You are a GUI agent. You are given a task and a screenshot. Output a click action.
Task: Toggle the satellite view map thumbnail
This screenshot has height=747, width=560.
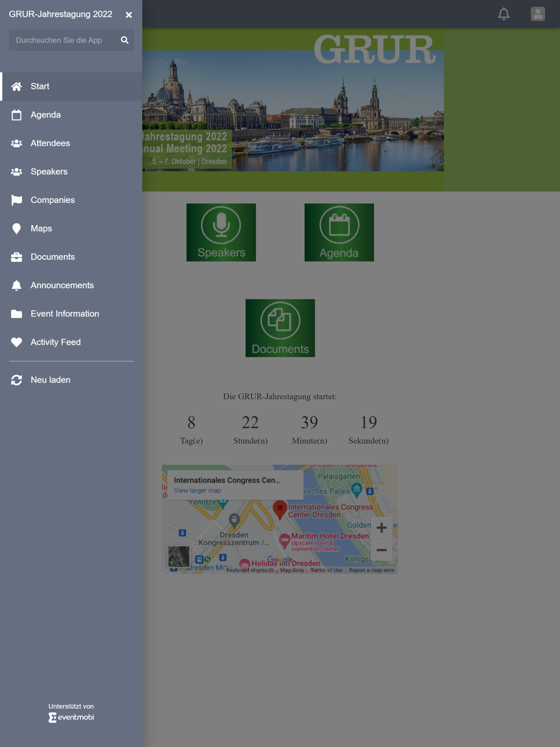tap(179, 557)
